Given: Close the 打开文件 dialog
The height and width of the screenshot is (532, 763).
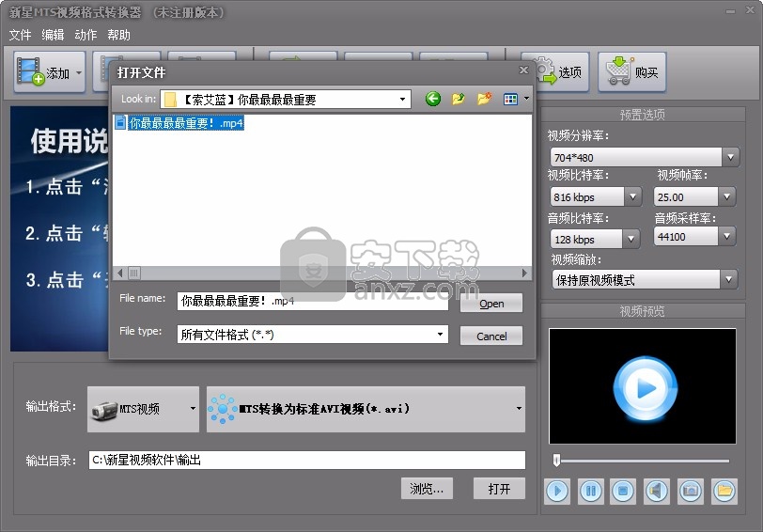Looking at the screenshot, I should tap(523, 70).
